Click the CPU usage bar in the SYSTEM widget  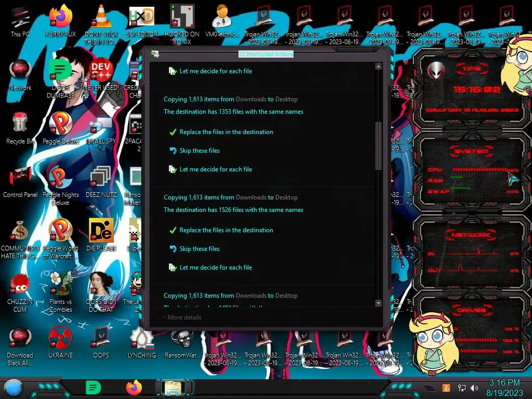click(480, 169)
